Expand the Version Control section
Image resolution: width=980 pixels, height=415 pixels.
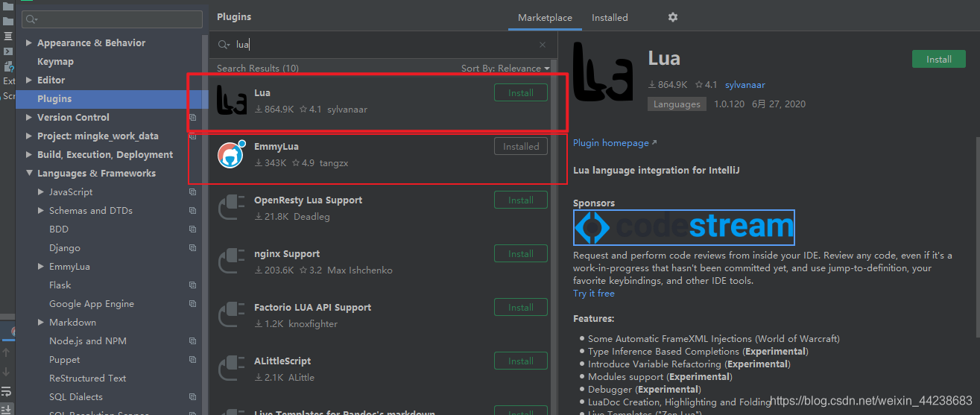click(28, 118)
